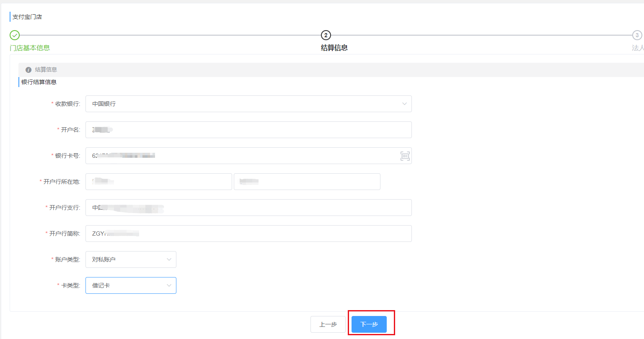Click the 卡类型 field label

70,285
